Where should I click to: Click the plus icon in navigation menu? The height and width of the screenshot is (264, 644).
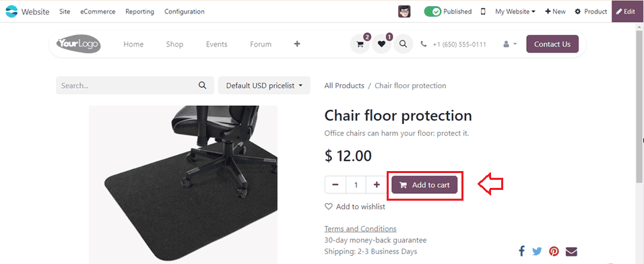pos(297,44)
